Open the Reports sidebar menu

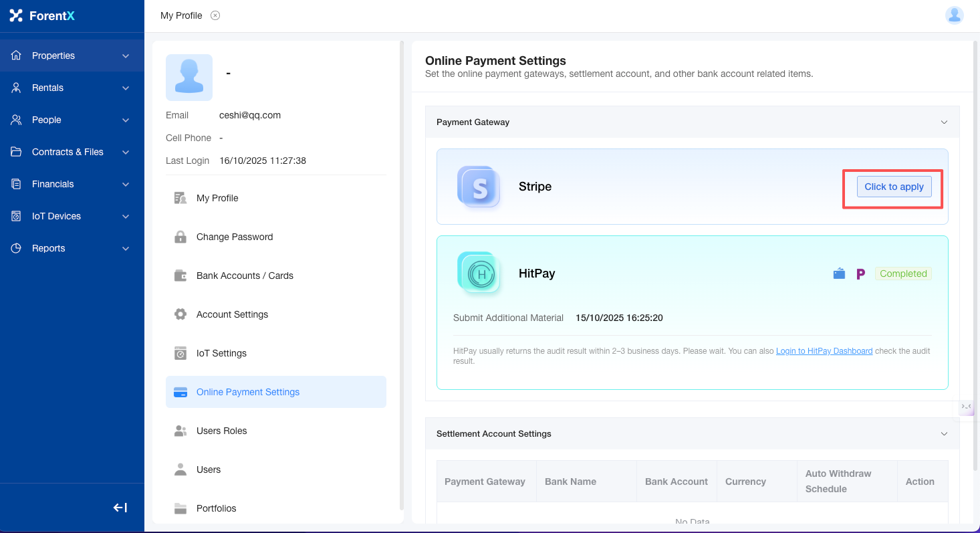pos(72,248)
